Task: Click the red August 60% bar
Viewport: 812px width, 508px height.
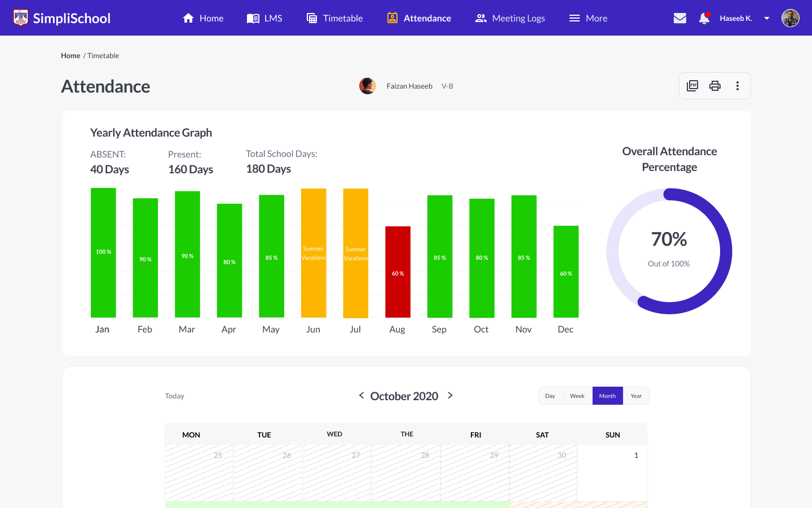Action: pyautogui.click(x=398, y=272)
